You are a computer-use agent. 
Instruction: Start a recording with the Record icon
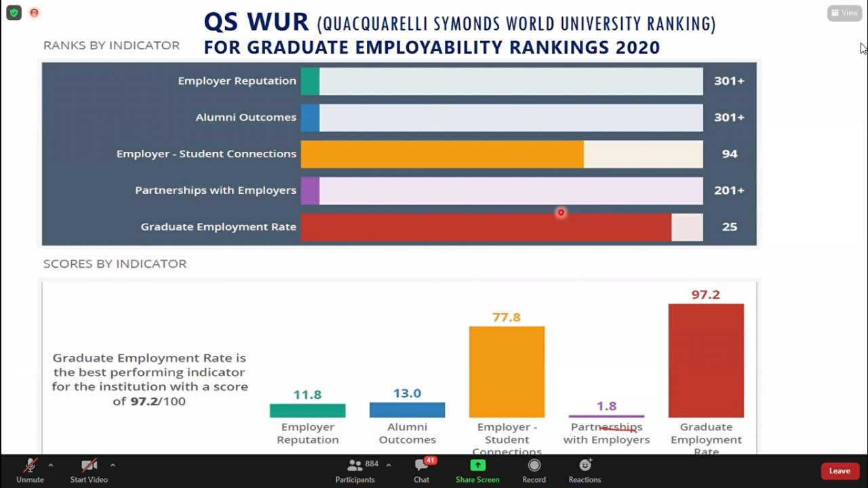(x=534, y=466)
